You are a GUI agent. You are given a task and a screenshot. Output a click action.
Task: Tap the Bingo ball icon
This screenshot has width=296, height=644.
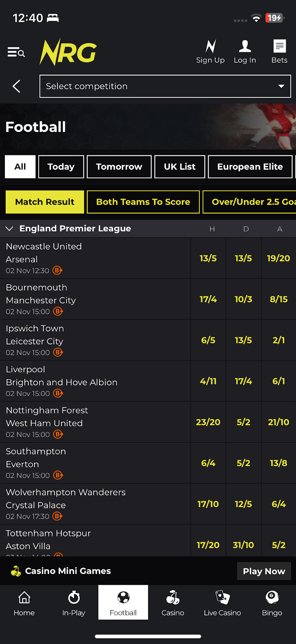click(272, 598)
